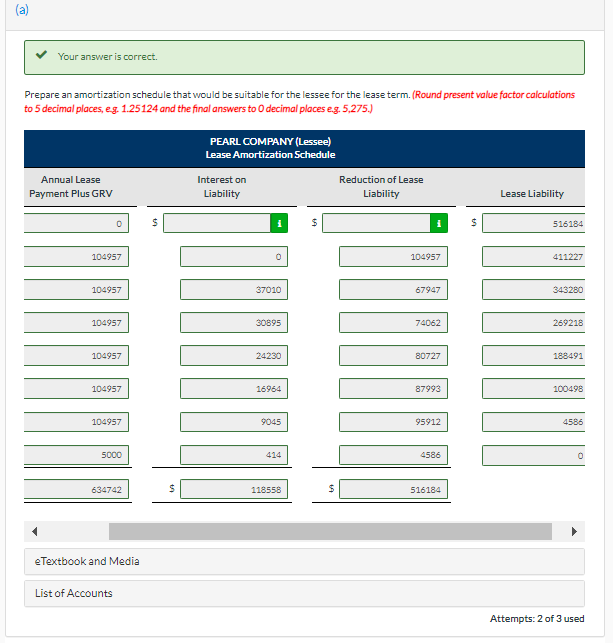Select the reduction field showing 74062
613x643 pixels.
point(393,322)
